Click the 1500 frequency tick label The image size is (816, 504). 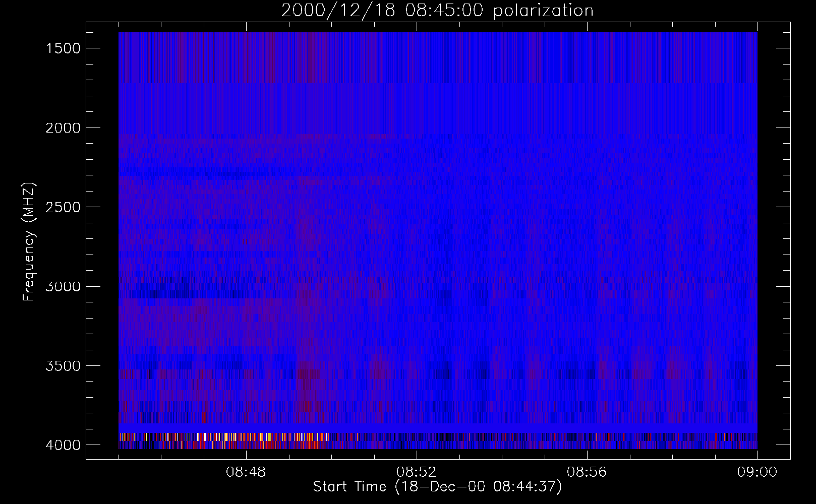[x=63, y=48]
